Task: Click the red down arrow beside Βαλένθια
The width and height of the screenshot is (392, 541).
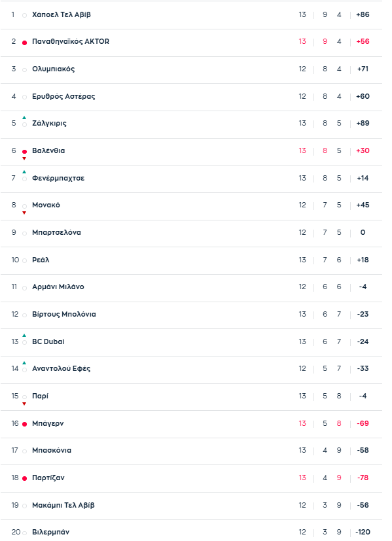Action: [24, 158]
